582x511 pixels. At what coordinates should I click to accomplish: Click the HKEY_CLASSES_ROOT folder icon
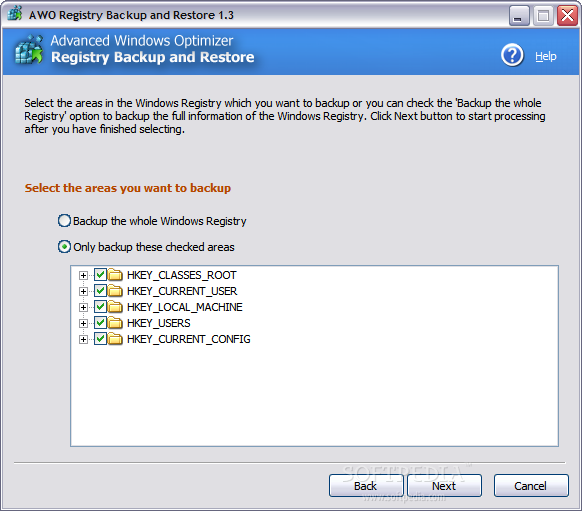pyautogui.click(x=115, y=275)
